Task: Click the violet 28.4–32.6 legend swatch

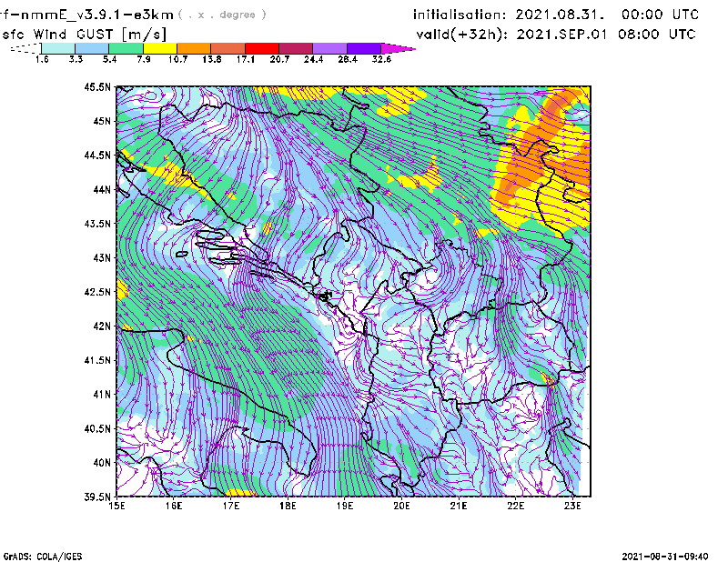Action: [364, 48]
